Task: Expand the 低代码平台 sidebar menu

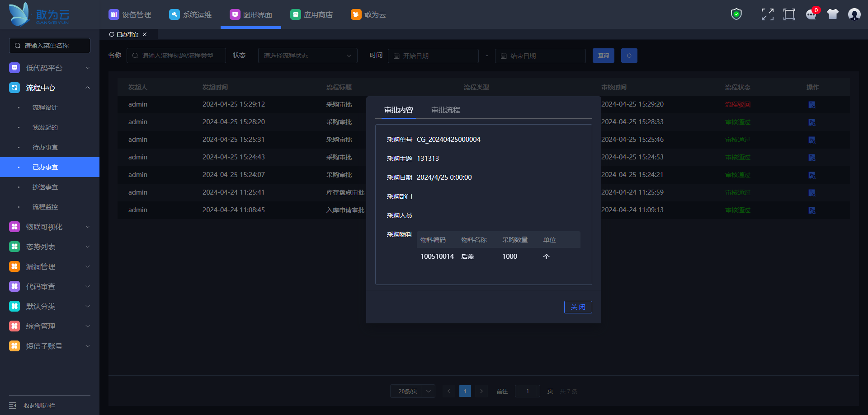Action: tap(50, 68)
